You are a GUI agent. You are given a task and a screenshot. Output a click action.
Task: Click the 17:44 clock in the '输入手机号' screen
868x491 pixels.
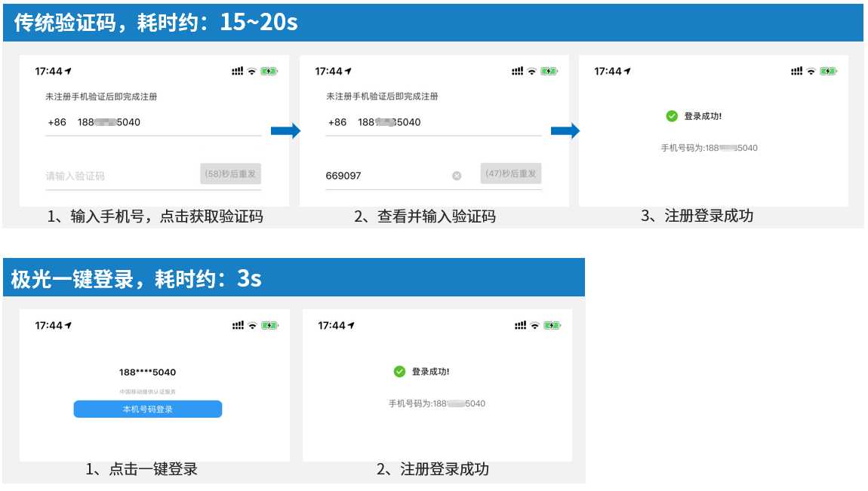coord(49,72)
